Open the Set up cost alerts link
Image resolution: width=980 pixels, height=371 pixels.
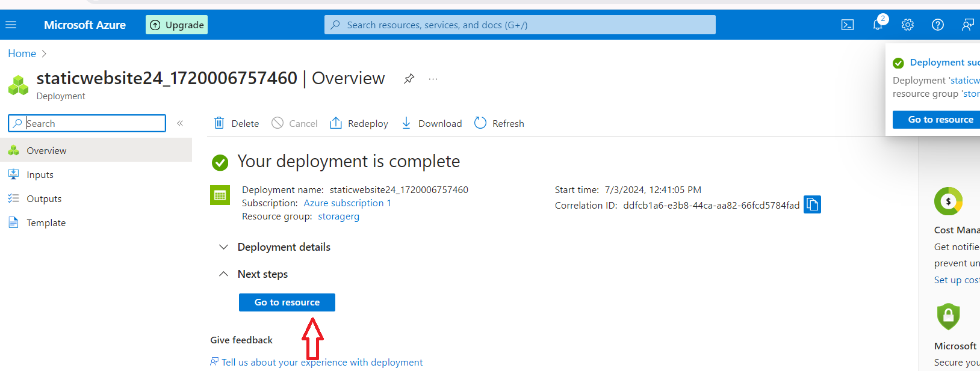click(957, 280)
